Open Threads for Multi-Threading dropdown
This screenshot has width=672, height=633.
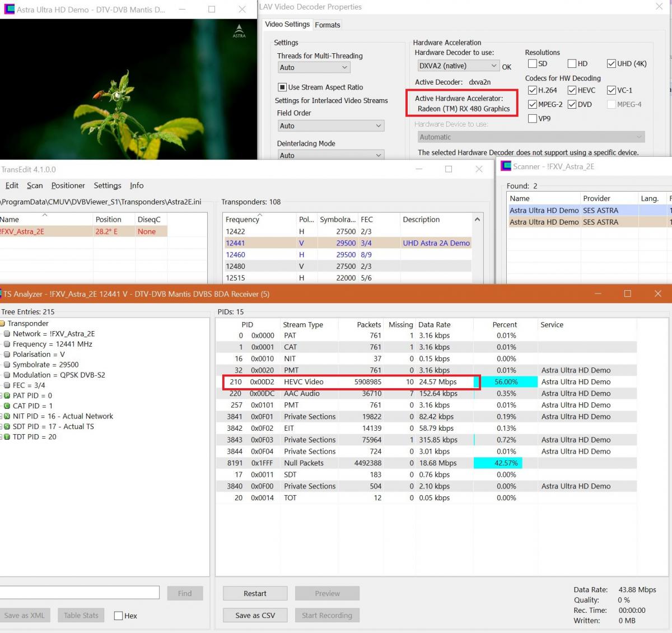click(314, 67)
